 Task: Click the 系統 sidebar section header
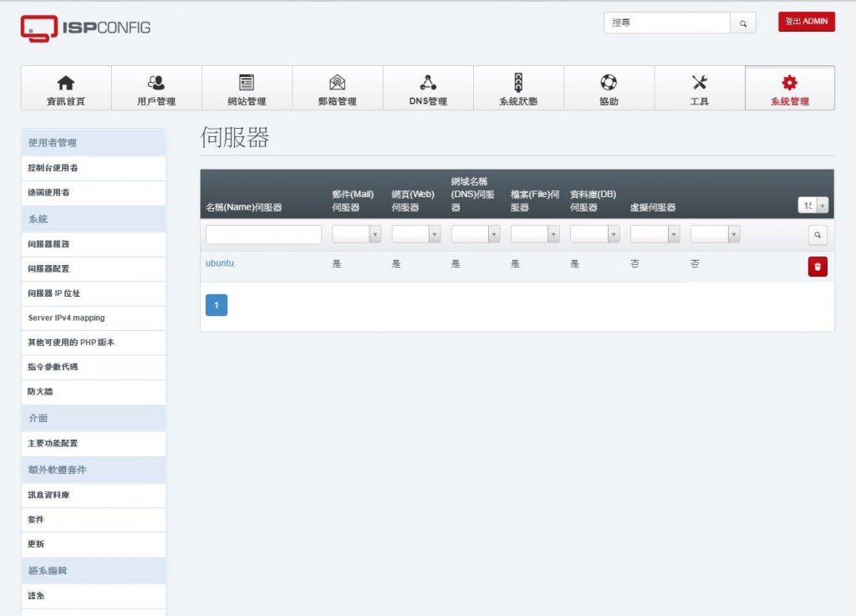tap(94, 219)
